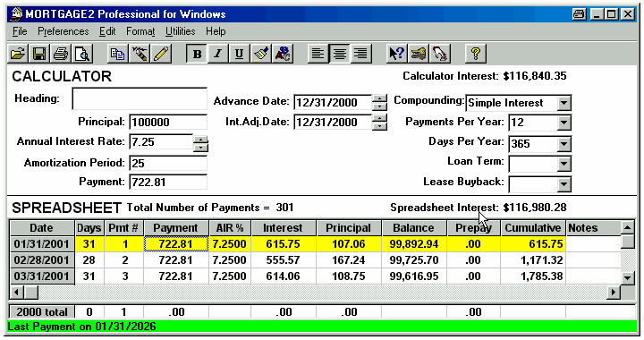Open the Utilities menu
Viewport: 644px width, 340px height.
(x=180, y=31)
